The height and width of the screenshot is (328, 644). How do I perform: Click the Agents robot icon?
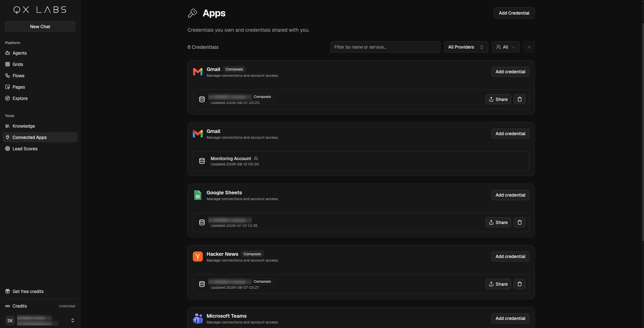point(8,53)
